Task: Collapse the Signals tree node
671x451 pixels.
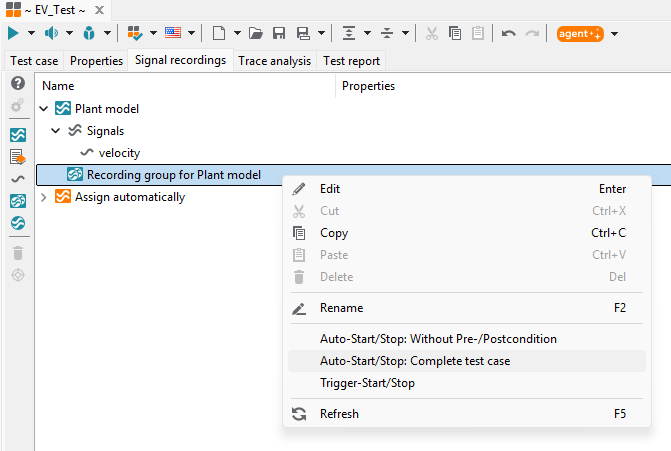Action: [56, 131]
